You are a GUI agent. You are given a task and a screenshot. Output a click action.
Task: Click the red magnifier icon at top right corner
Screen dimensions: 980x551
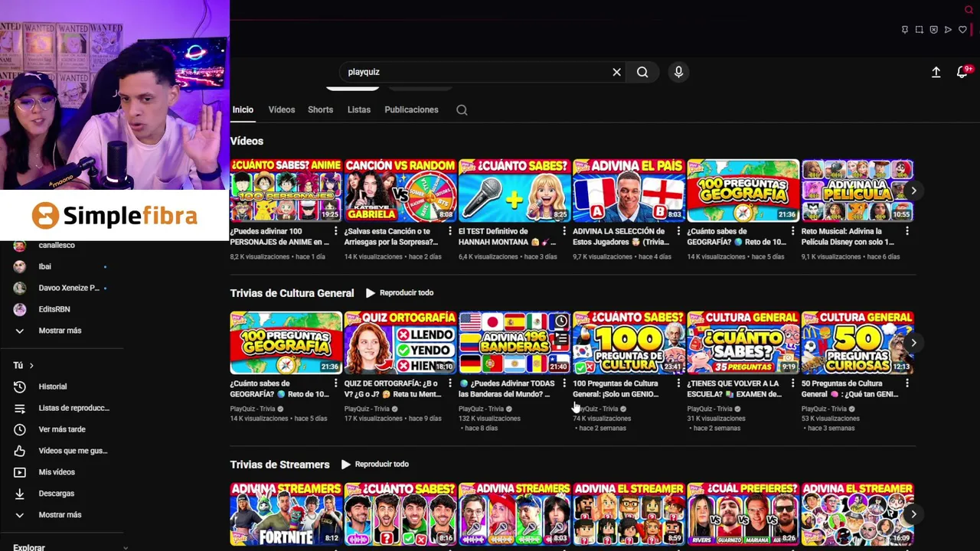969,9
